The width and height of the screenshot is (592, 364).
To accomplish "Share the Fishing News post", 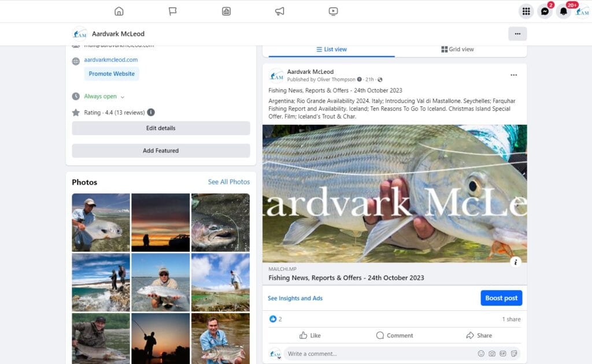I will pyautogui.click(x=479, y=335).
